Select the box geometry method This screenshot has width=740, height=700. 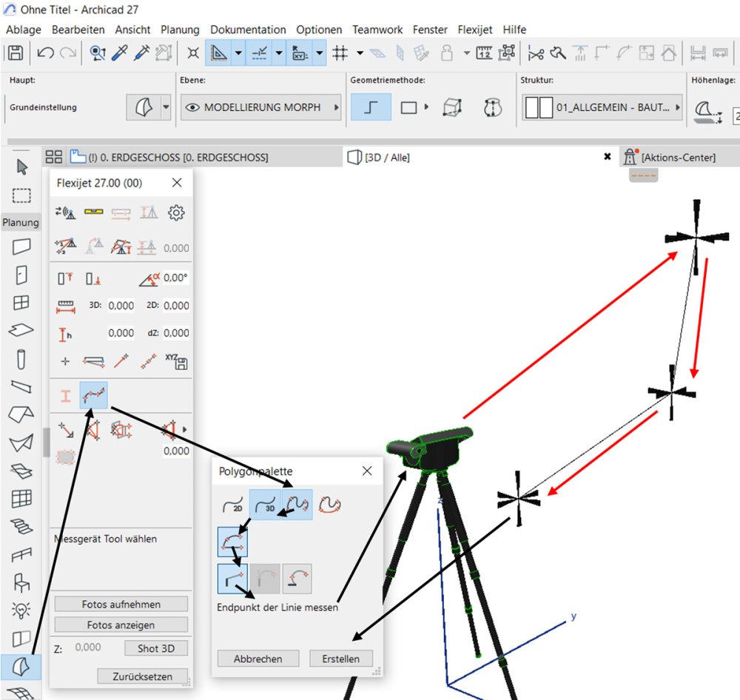click(451, 107)
